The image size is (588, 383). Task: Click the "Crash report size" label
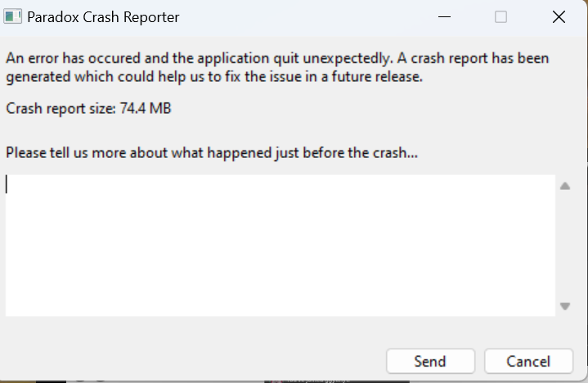61,108
